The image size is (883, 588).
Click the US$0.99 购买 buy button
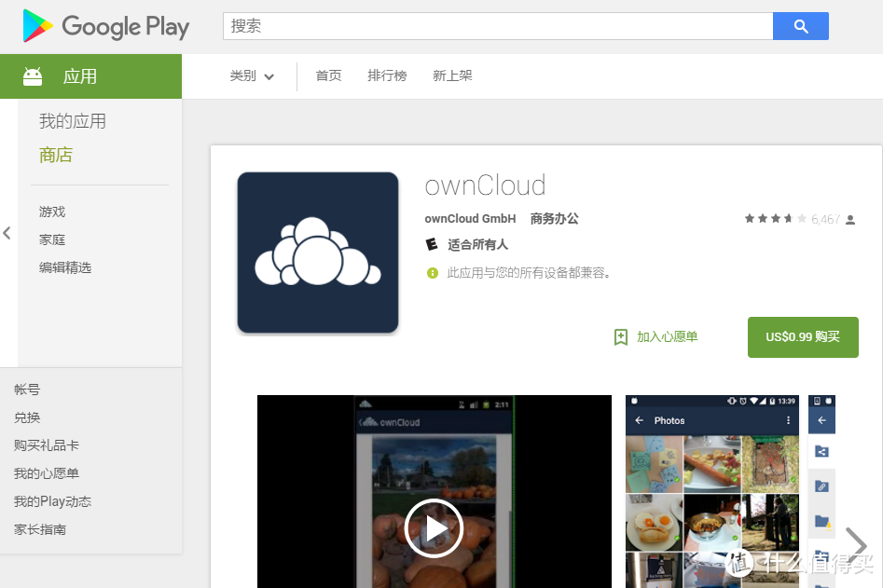pos(803,337)
